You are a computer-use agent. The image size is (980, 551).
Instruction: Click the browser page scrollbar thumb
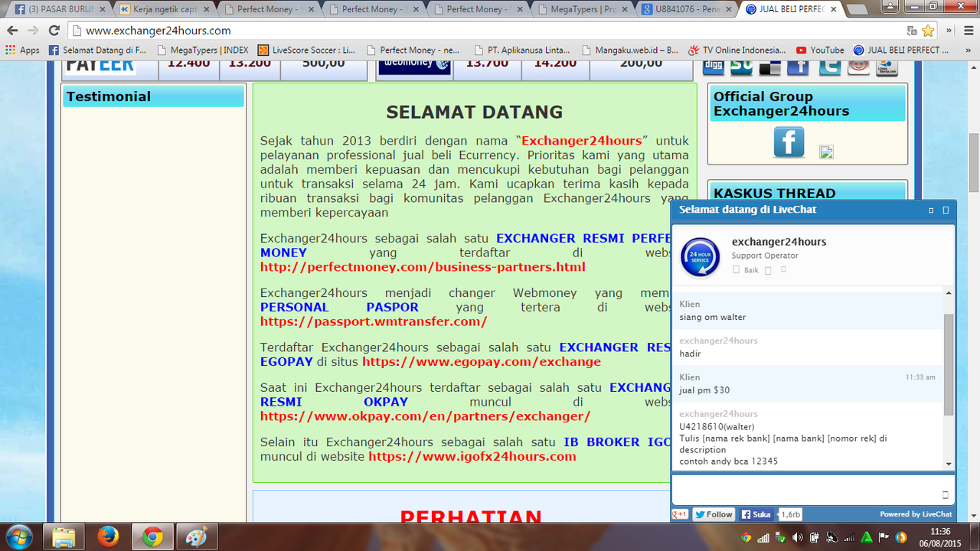(x=974, y=162)
